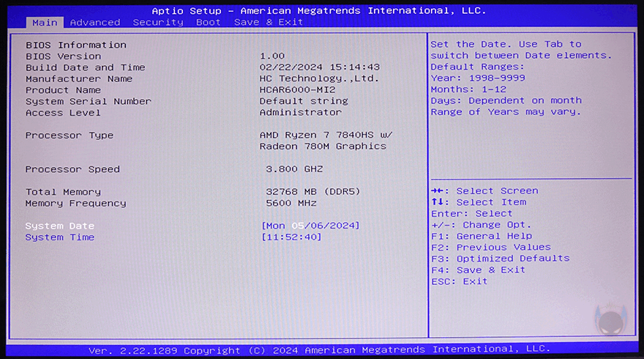The height and width of the screenshot is (359, 644).
Task: Click the Manufacturer Name label
Action: click(x=79, y=79)
